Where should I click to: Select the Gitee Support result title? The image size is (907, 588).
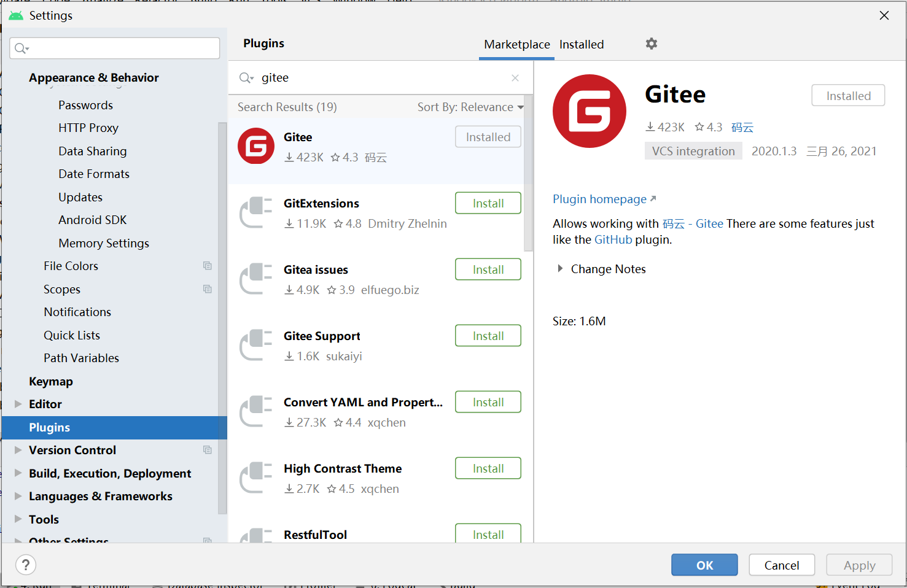click(x=322, y=336)
